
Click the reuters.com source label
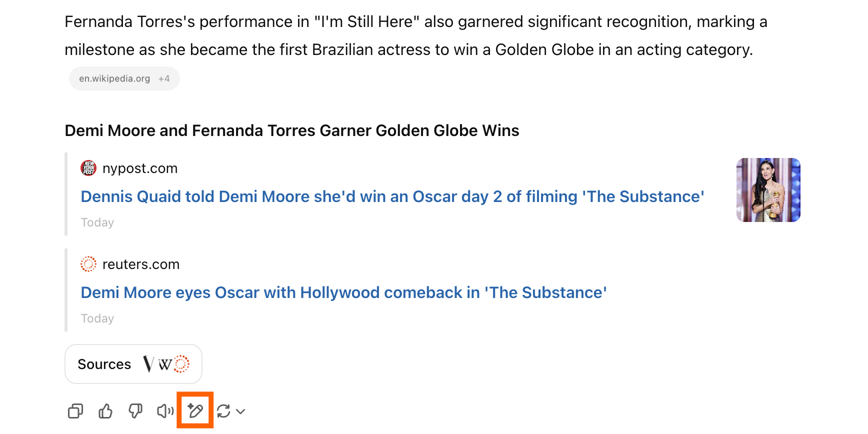coord(141,264)
